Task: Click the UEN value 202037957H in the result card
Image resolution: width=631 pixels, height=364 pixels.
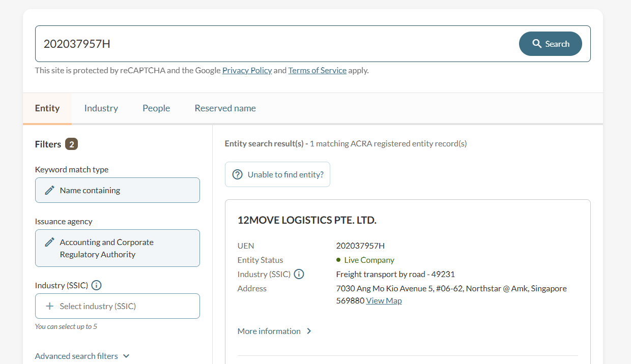Action: (x=360, y=246)
